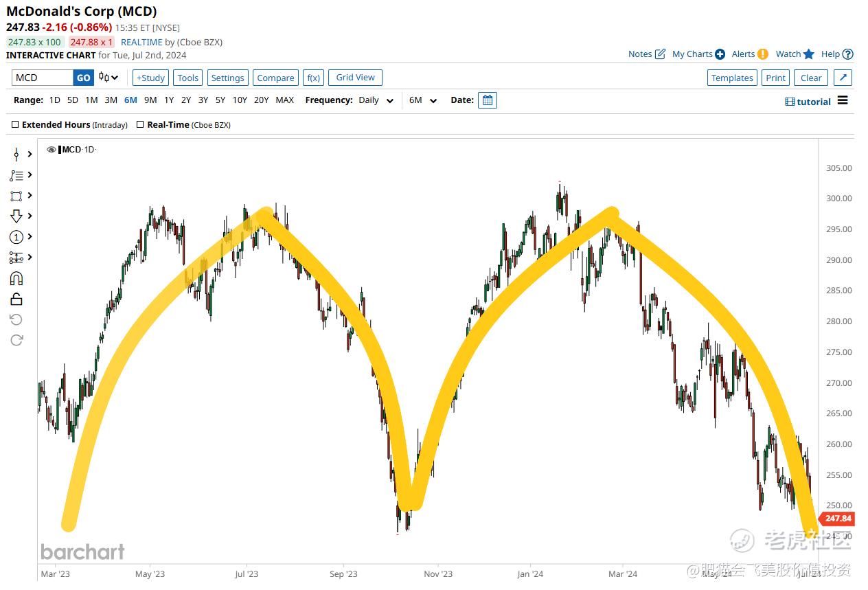Click the 300.00 price axis label
Image resolution: width=868 pixels, height=590 pixels.
point(838,198)
